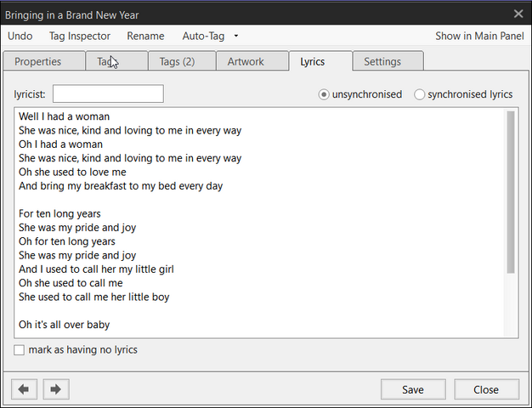
Task: Click line 'She used to call me her little boy'
Action: click(x=94, y=297)
